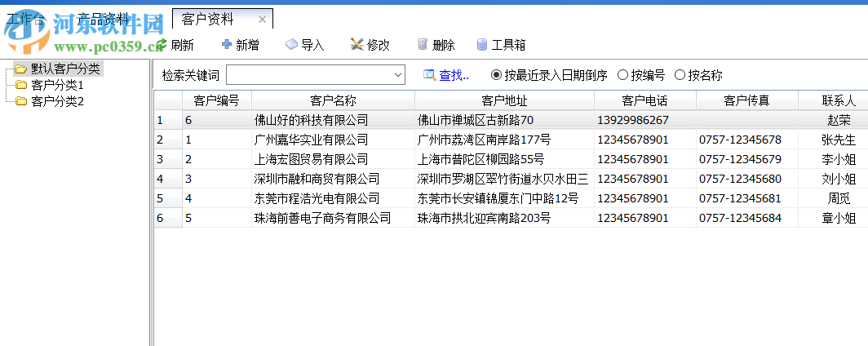
Task: Click address 广州市荔湾区南岸路177号
Action: tap(484, 140)
